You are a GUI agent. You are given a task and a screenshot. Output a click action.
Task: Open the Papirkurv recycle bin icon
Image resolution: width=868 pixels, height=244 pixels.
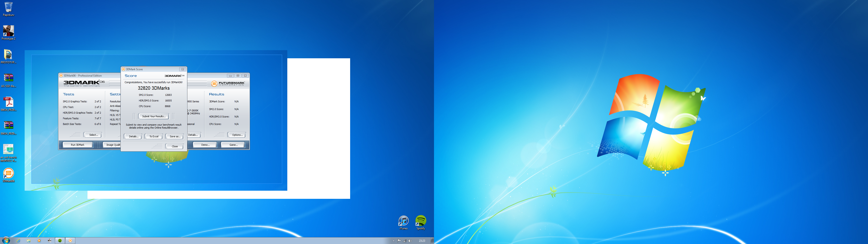tap(8, 9)
